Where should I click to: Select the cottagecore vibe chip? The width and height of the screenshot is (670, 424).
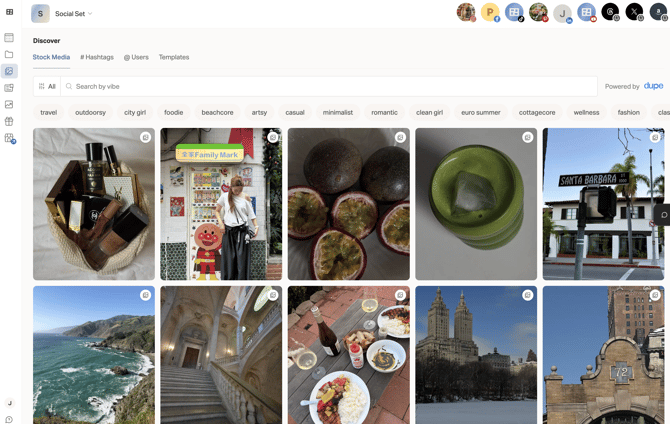537,112
